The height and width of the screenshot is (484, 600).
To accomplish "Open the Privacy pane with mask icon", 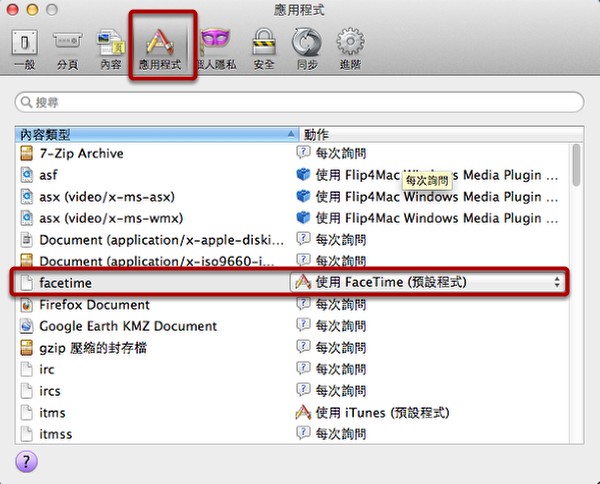I will pyautogui.click(x=217, y=49).
